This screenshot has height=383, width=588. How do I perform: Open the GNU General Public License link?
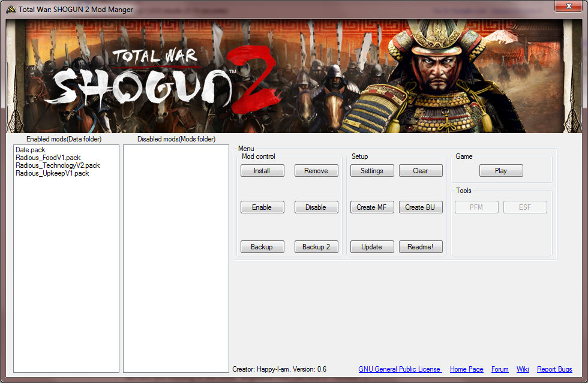(400, 369)
